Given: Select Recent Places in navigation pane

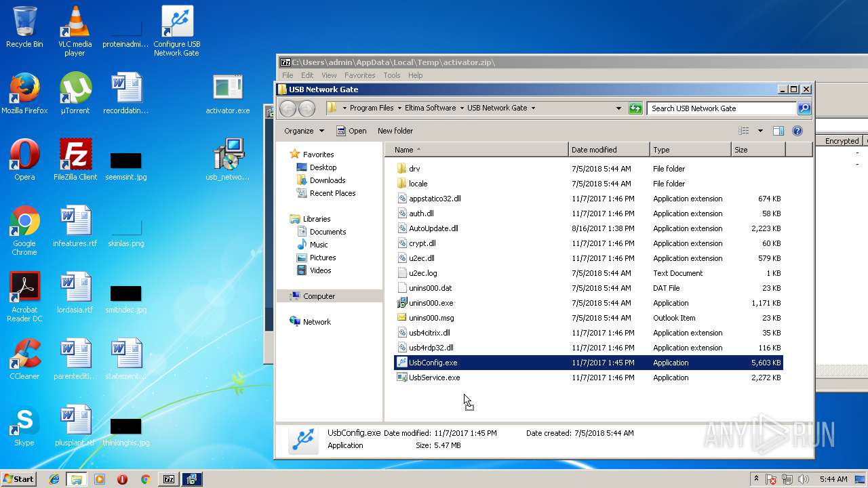Looking at the screenshot, I should (332, 193).
